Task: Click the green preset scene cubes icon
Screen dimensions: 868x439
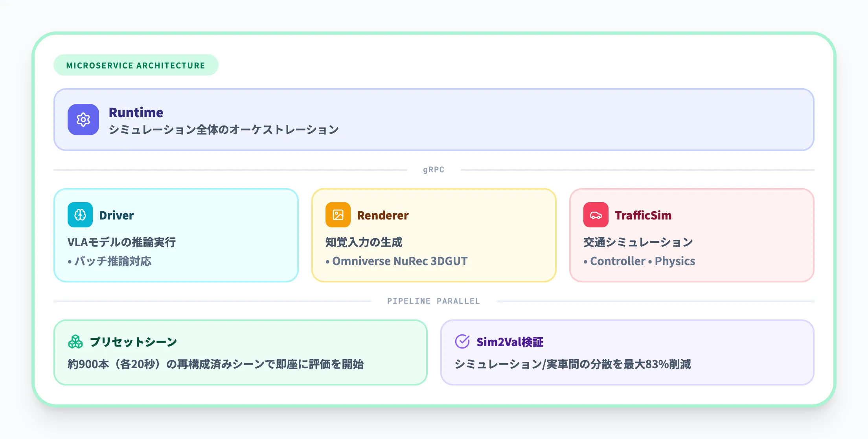Action: click(x=75, y=342)
